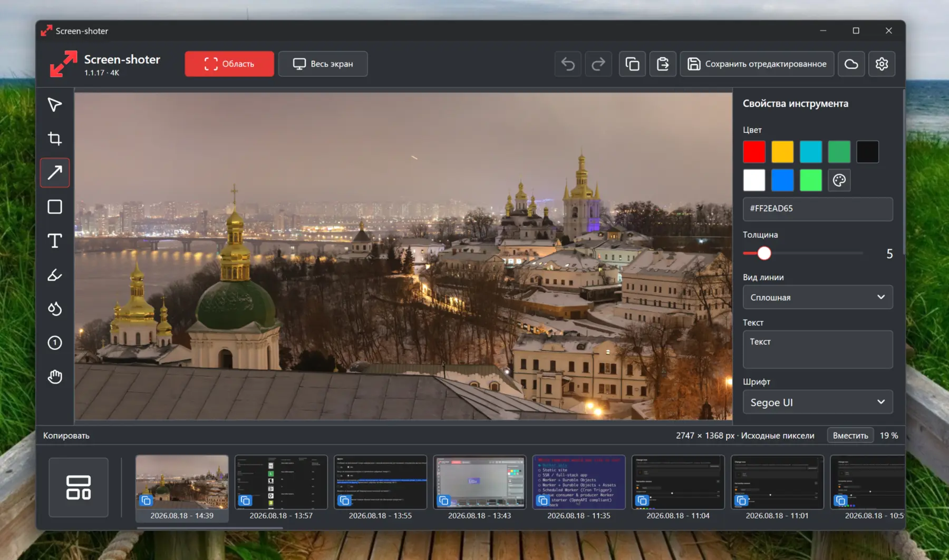This screenshot has width=949, height=560.
Task: Click the thumbnail strip horizontal scrollbar
Action: click(x=210, y=528)
